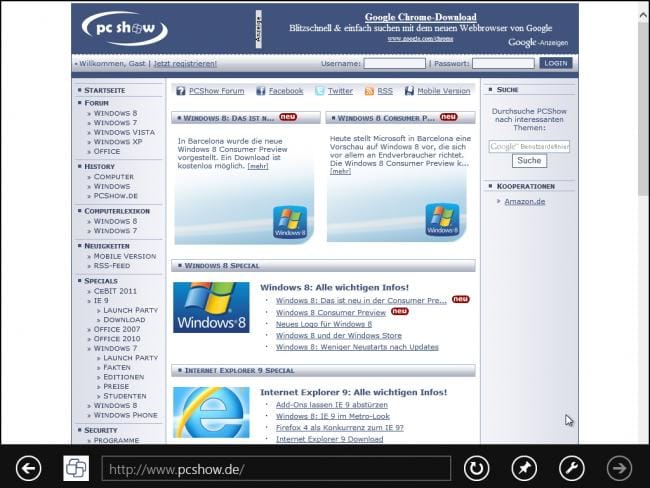Viewport: 650px width, 488px height.
Task: Open the RSS text link
Action: tap(385, 91)
